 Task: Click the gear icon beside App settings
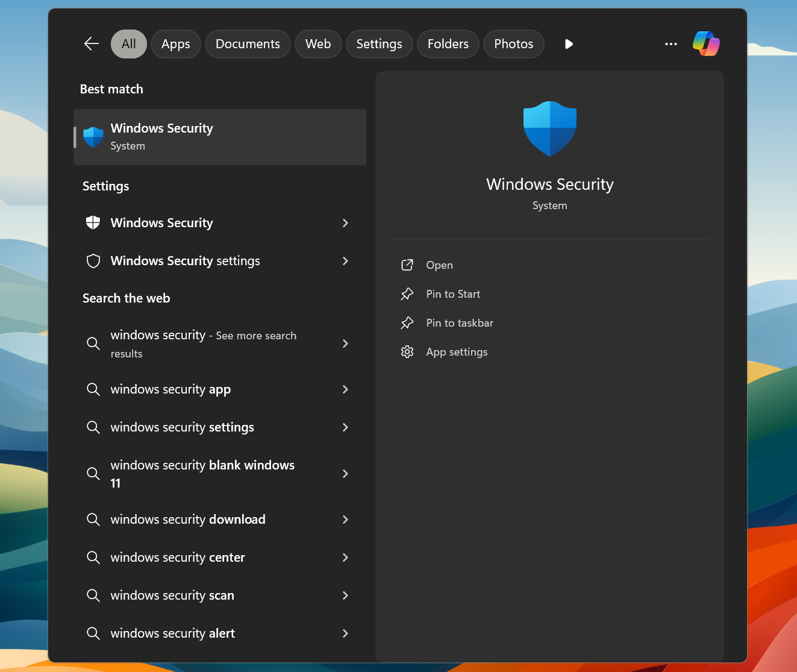(407, 352)
